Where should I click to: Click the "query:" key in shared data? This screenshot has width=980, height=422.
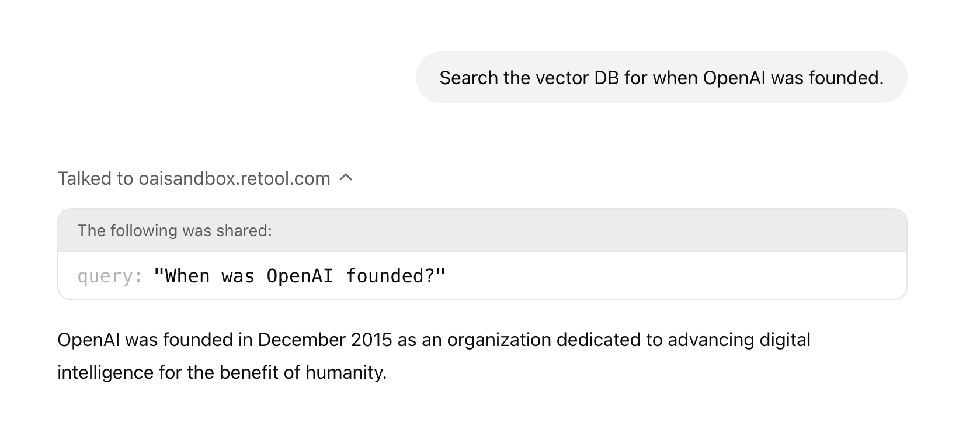click(110, 276)
